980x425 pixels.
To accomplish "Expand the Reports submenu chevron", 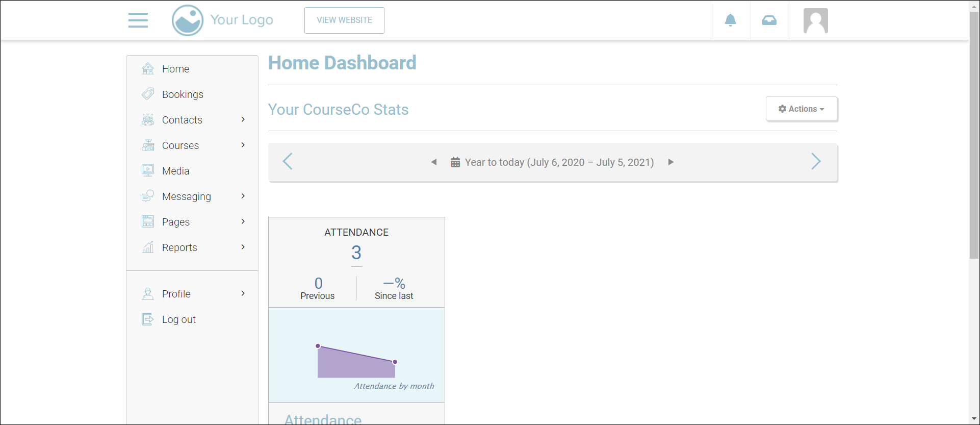I will [243, 247].
